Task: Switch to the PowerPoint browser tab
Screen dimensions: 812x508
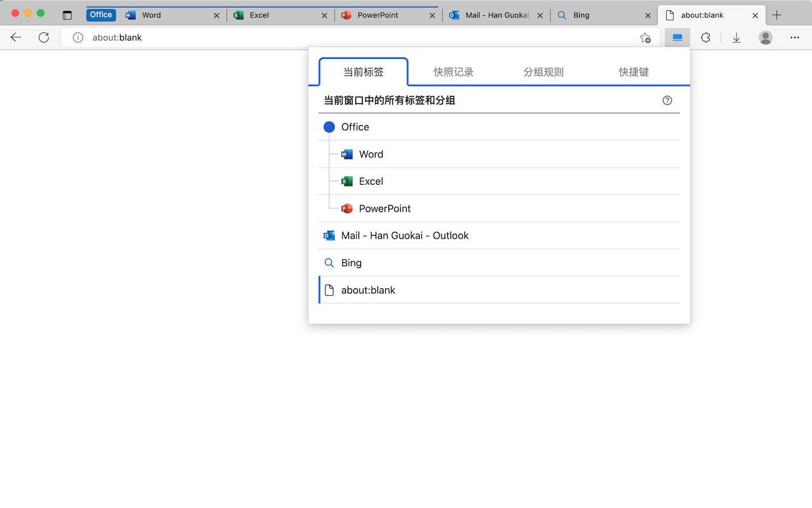Action: (388, 15)
